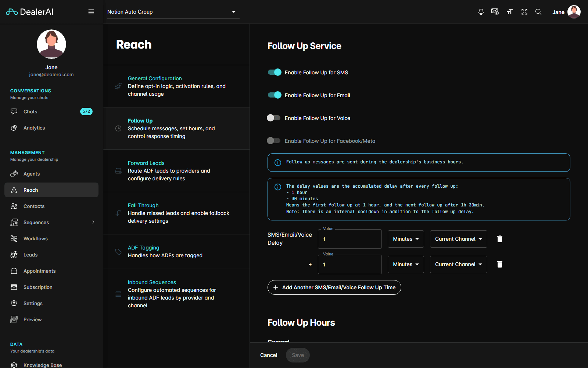The image size is (588, 368).
Task: Click second delay Value input field
Action: click(x=350, y=265)
